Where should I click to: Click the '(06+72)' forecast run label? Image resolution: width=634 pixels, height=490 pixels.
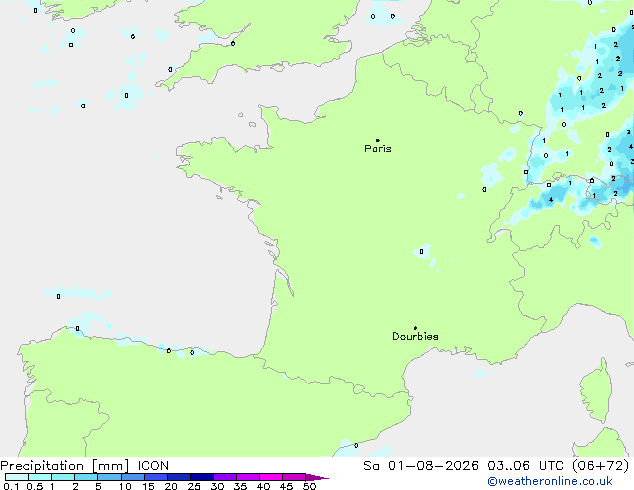(x=601, y=466)
